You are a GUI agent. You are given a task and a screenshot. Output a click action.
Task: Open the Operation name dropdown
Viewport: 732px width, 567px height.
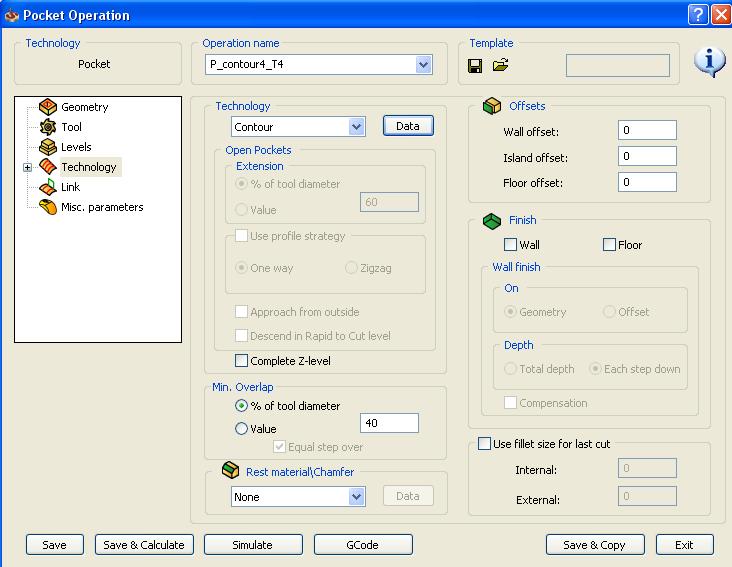click(x=423, y=64)
